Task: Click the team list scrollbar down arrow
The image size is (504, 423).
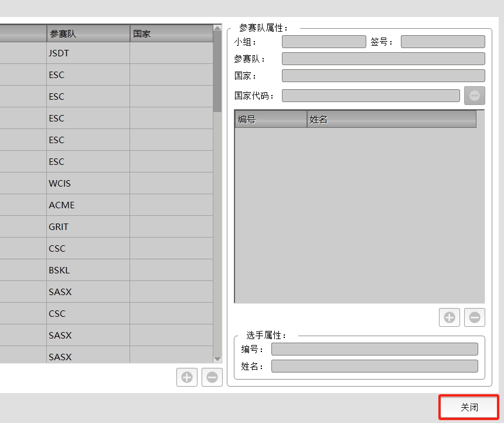Action: pyautogui.click(x=217, y=359)
